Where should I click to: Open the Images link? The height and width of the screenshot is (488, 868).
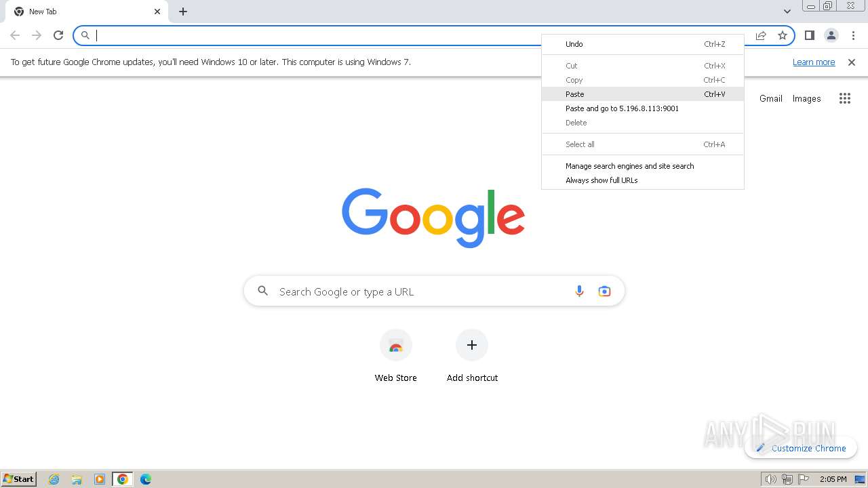[x=806, y=98]
